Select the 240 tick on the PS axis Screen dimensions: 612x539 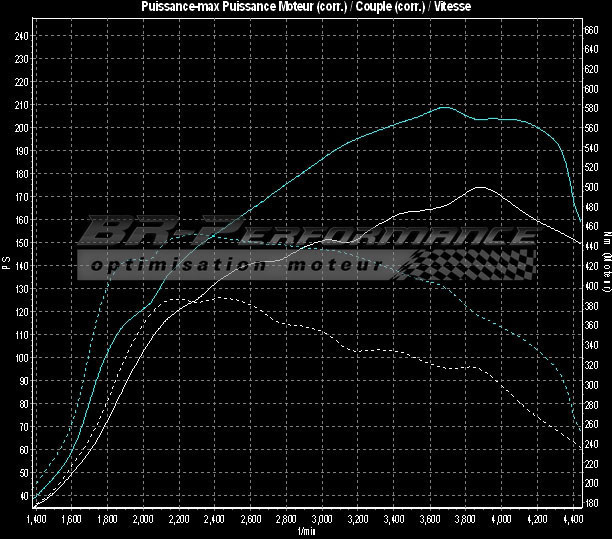[22, 36]
